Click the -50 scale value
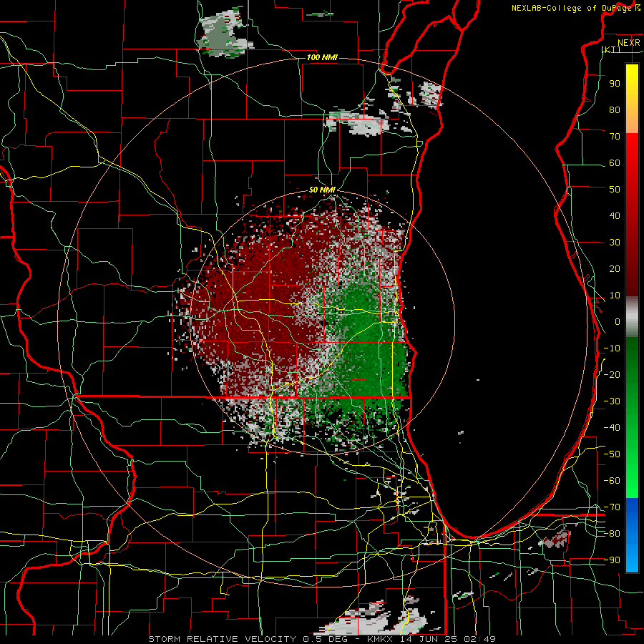This screenshot has height=644, width=644. click(x=612, y=454)
